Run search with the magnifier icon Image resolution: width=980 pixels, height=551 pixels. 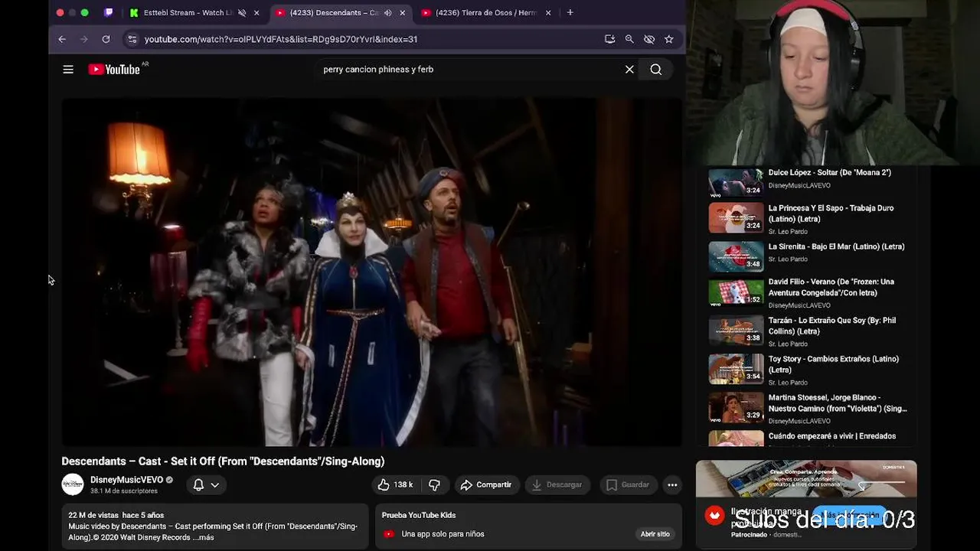(656, 70)
